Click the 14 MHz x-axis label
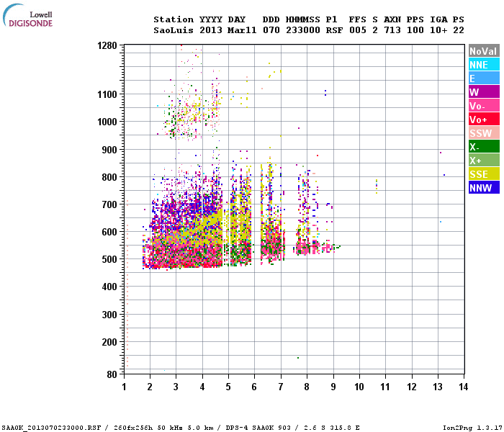Screen dimensions: 504x432 click(463, 387)
